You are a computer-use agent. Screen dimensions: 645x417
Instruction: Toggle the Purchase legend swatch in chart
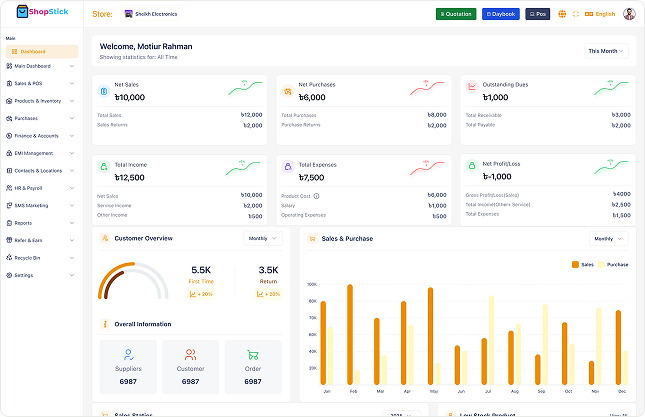[x=601, y=264]
